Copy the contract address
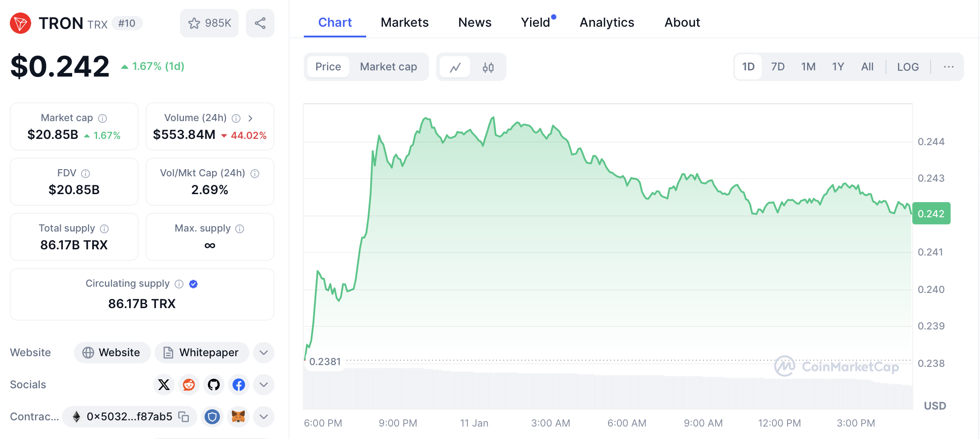 [x=184, y=417]
